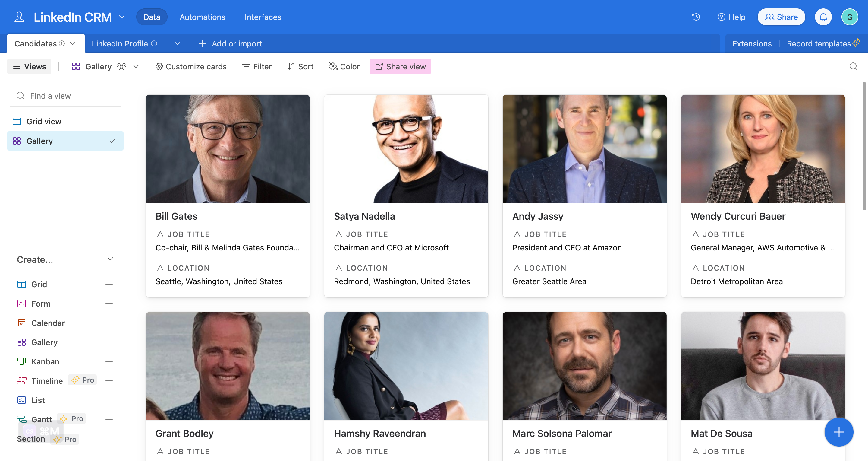Open Grant Bodley card photo

click(x=228, y=366)
